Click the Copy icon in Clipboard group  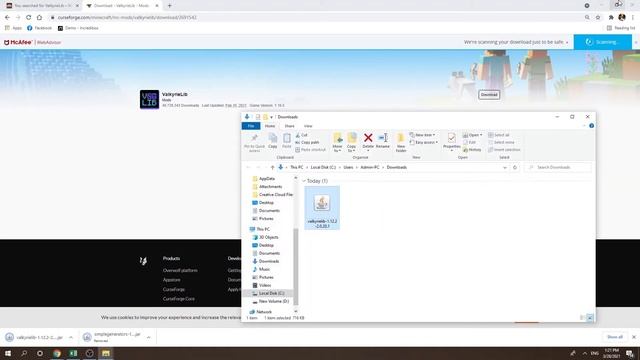(273, 141)
